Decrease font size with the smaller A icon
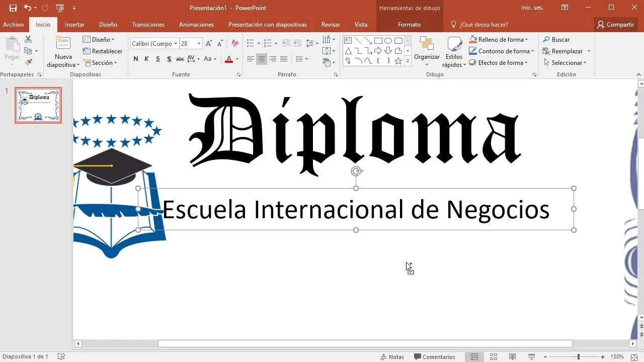644x362 pixels. [x=220, y=44]
